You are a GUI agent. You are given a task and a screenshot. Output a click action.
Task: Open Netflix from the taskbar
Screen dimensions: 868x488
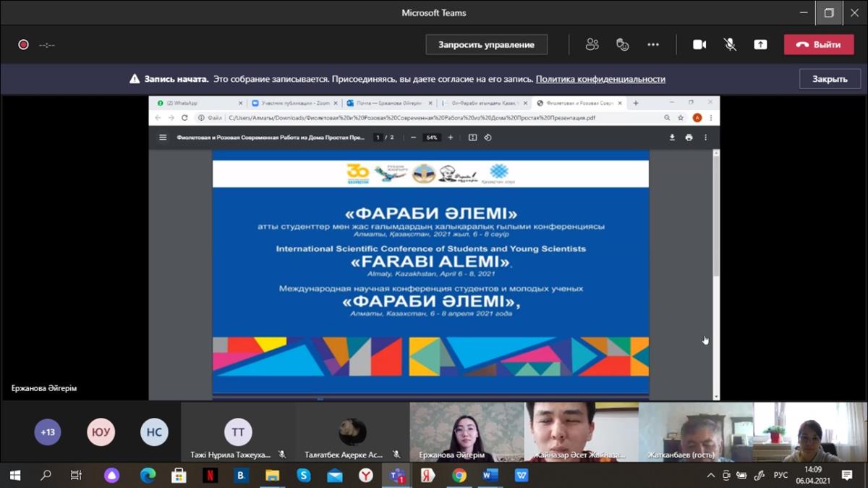(x=210, y=476)
